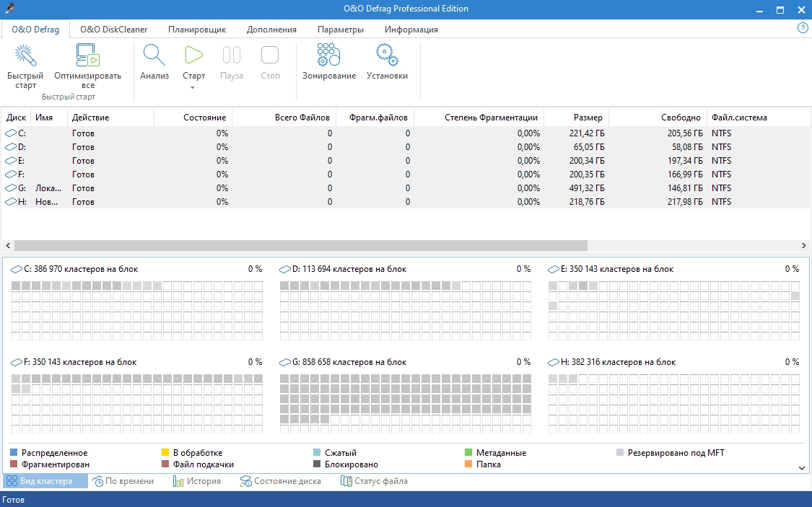Click drive icon for E: row

pyautogui.click(x=11, y=161)
